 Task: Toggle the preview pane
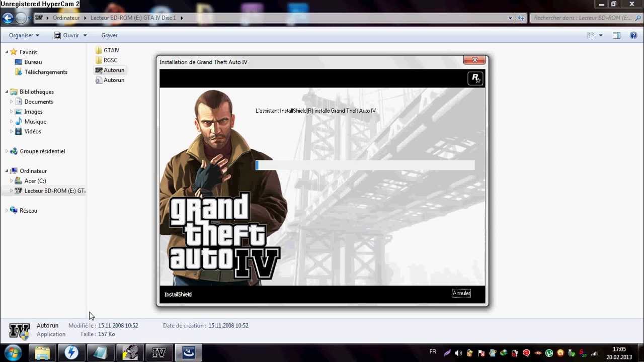616,35
